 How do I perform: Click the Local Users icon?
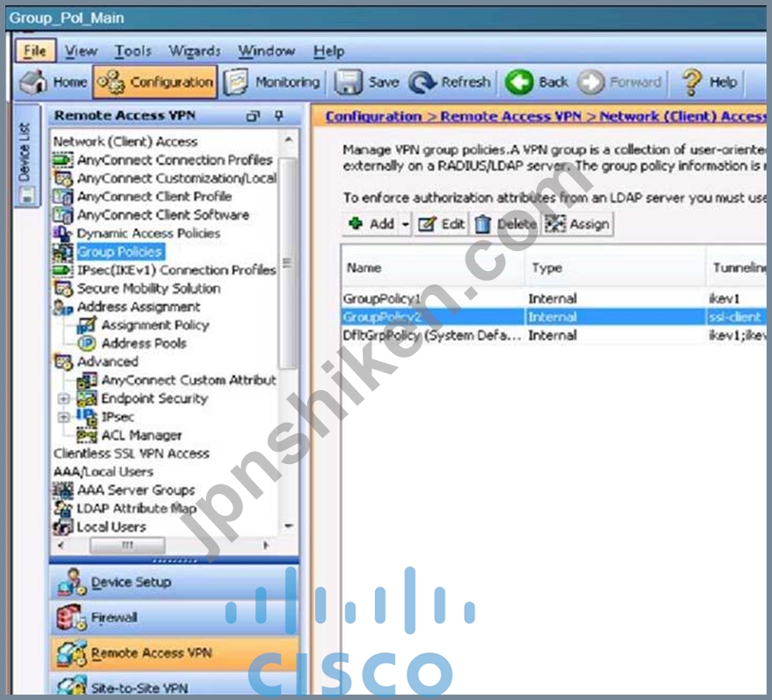[62, 527]
